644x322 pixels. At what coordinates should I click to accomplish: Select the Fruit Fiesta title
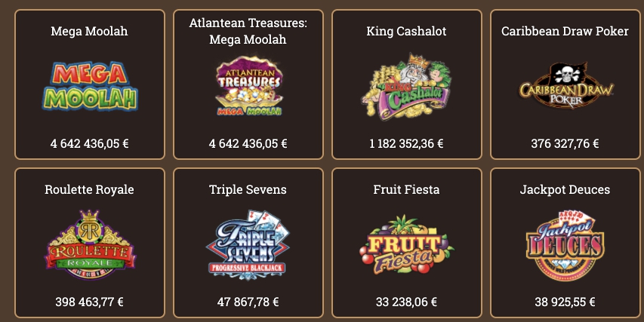pyautogui.click(x=407, y=189)
